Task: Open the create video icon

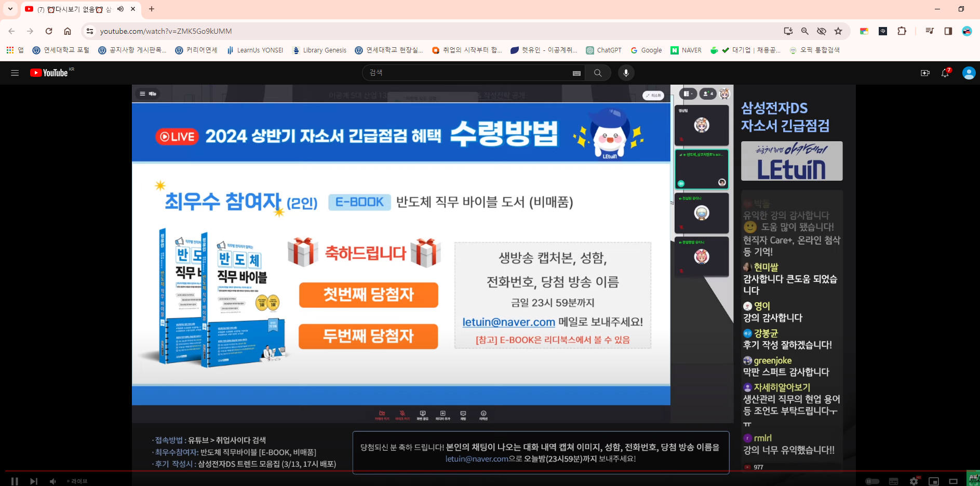Action: click(925, 73)
